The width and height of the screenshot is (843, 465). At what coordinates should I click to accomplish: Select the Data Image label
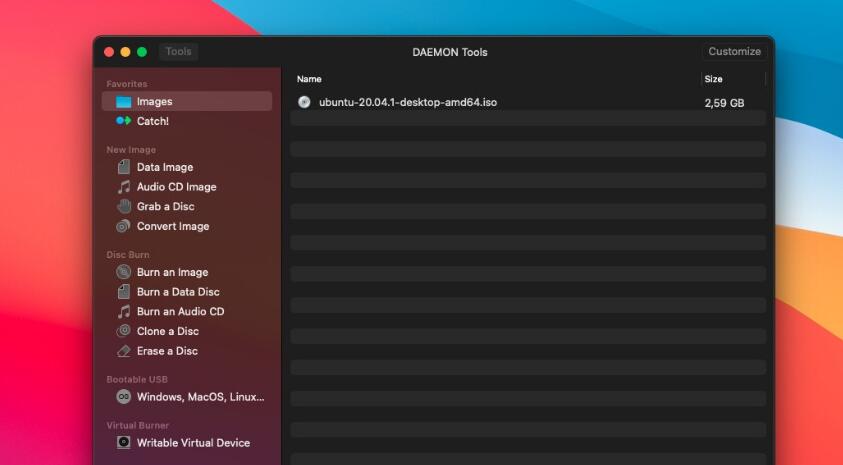(x=165, y=167)
